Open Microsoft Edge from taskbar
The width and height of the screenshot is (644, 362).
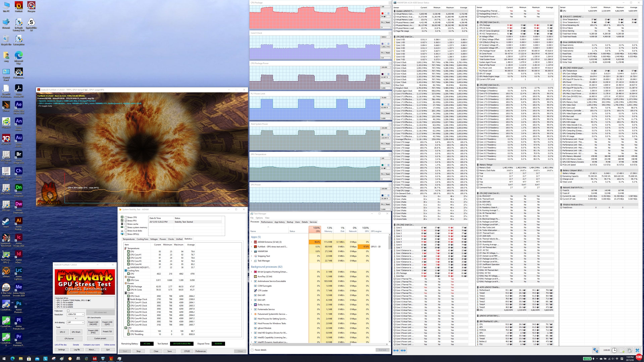(13, 358)
